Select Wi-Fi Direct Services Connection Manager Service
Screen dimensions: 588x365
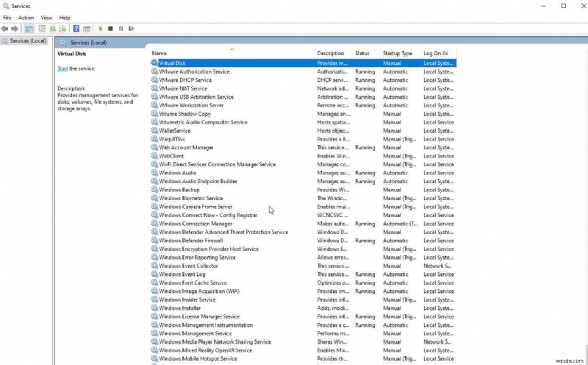[304, 164]
